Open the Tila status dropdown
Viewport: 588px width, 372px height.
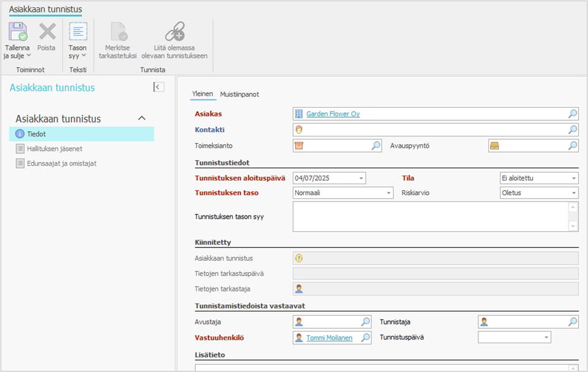coord(573,178)
